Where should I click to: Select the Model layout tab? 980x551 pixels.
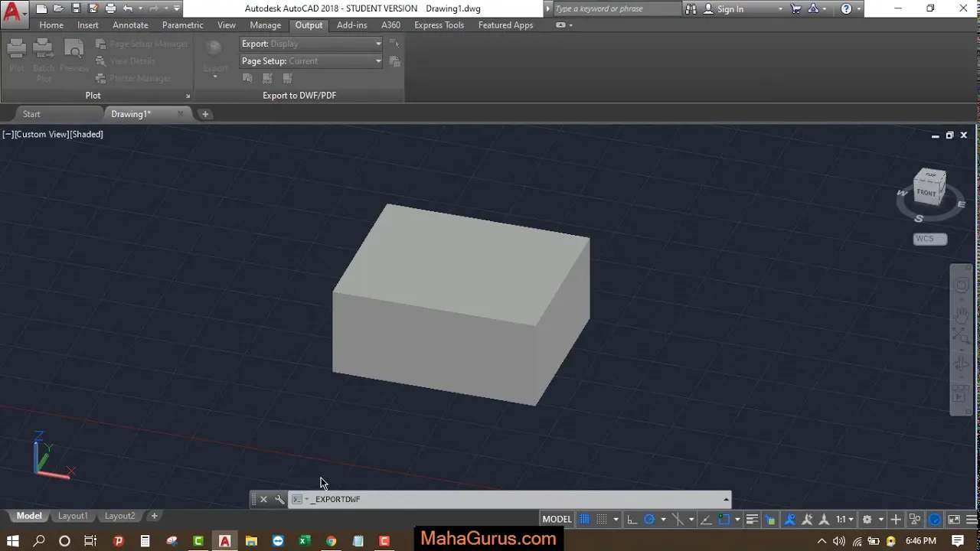29,516
